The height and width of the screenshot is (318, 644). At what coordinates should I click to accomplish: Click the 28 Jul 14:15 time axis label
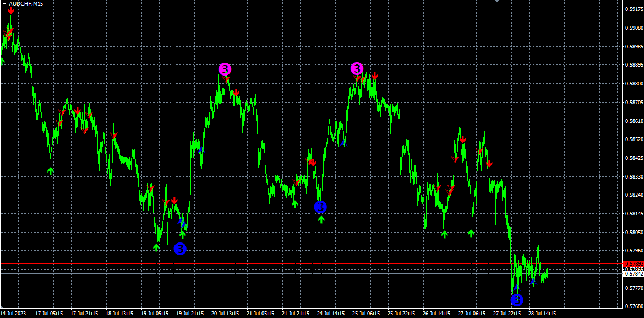tap(543, 314)
